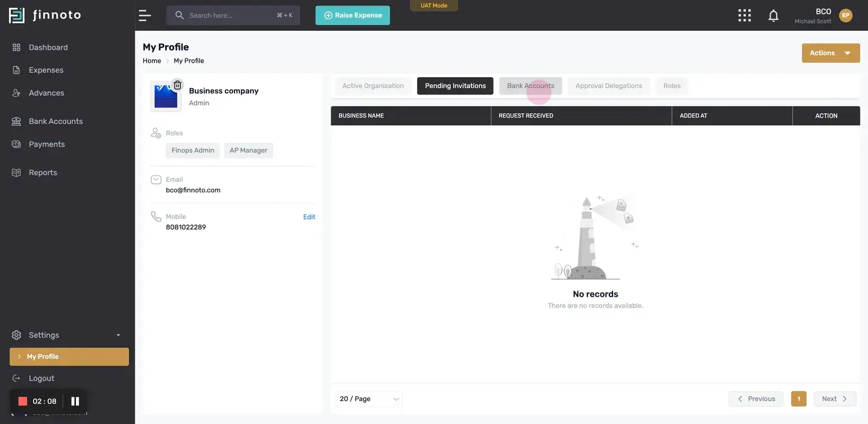Follow the Home breadcrumb link

pos(152,61)
